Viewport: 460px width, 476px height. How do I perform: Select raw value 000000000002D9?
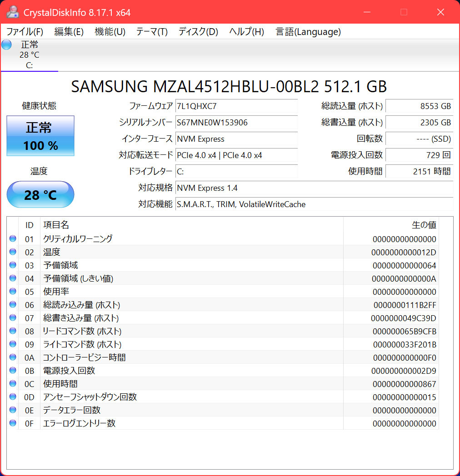click(404, 371)
